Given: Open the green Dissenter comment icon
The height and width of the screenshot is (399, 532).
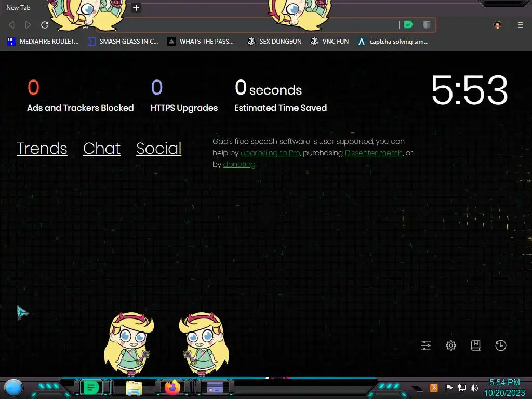Looking at the screenshot, I should tap(408, 25).
